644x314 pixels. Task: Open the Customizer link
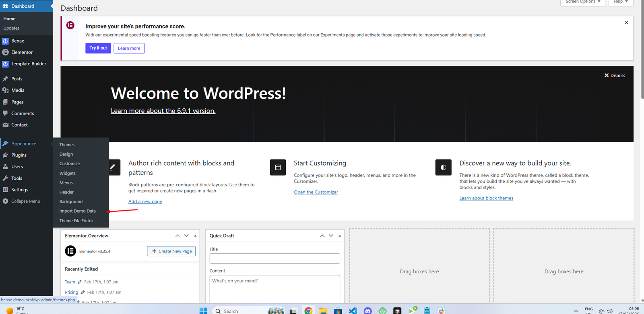click(316, 192)
